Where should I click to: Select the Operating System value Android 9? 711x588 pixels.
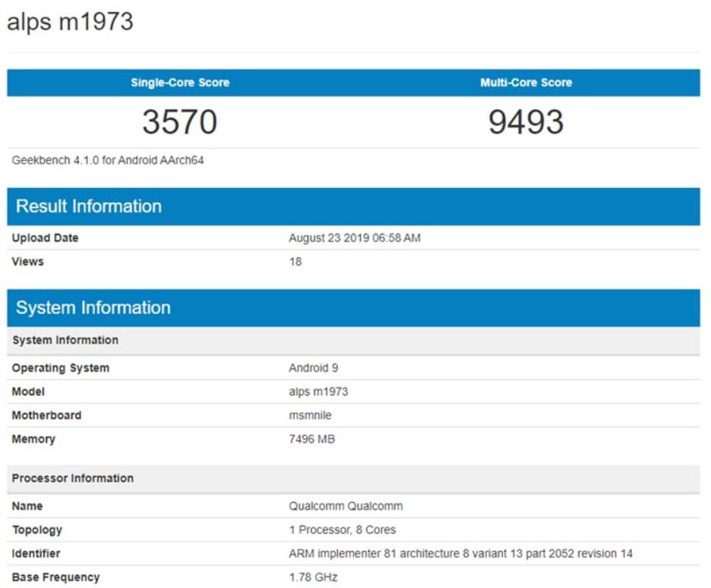click(313, 368)
